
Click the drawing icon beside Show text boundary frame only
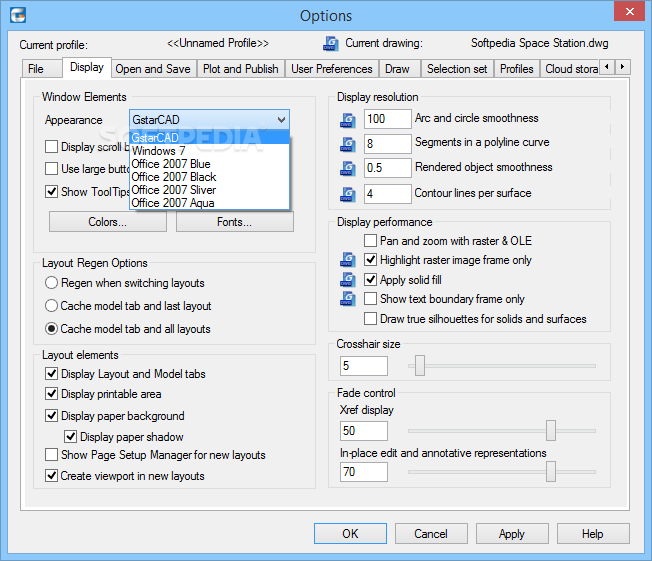click(x=348, y=299)
